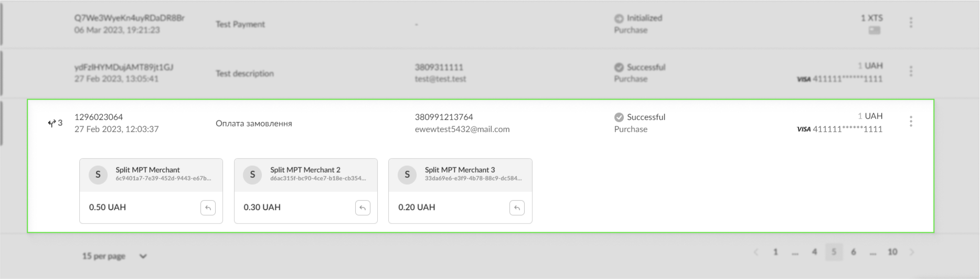Refund the 0.30 UAH split payment
The height and width of the screenshot is (279, 980).
pyautogui.click(x=363, y=208)
